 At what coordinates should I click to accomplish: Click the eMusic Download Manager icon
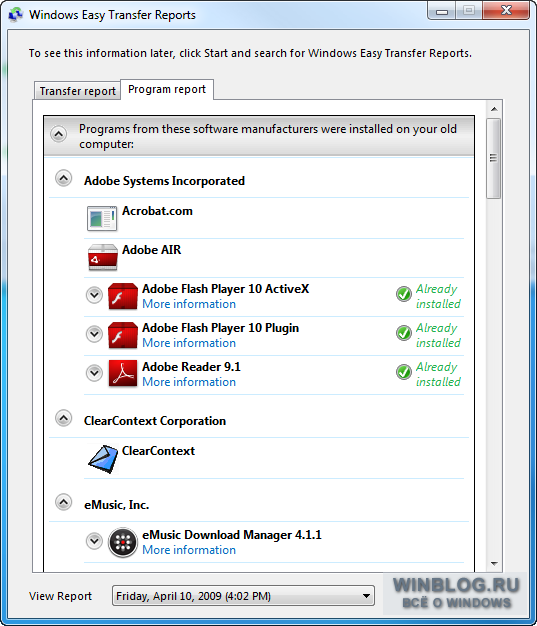[x=123, y=543]
